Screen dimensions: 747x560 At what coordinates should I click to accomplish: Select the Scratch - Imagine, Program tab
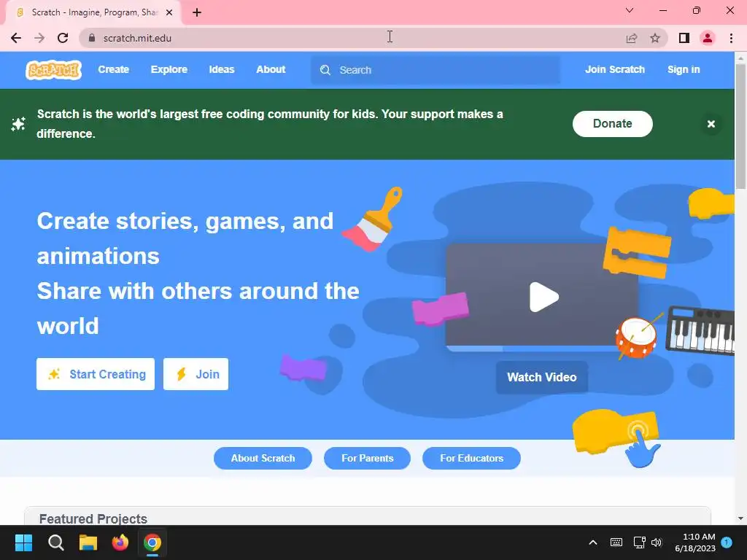[93, 12]
